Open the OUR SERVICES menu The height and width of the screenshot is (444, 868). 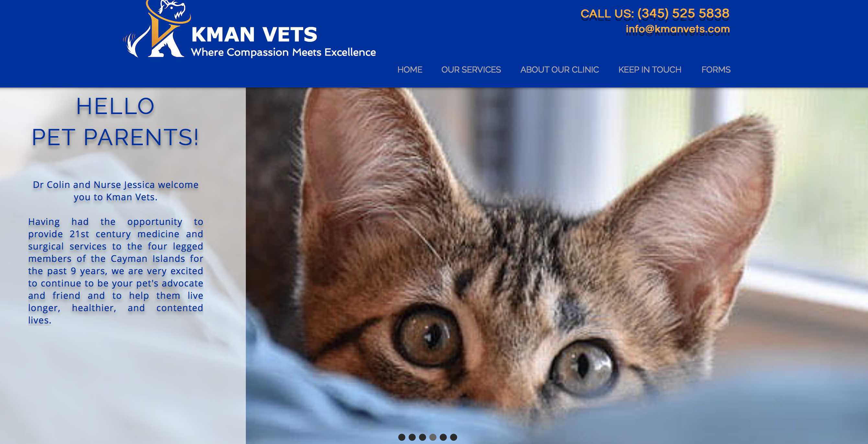pyautogui.click(x=471, y=70)
